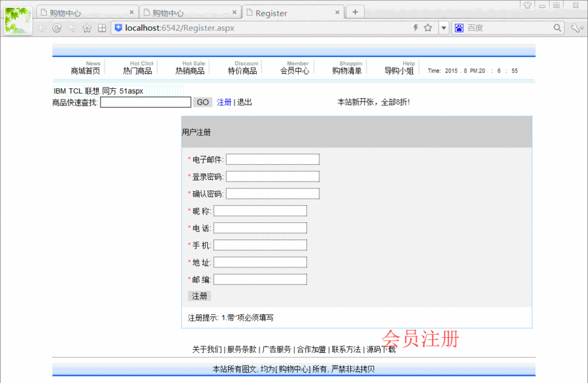Open the 源码下载 footer link
588x383 pixels.
tap(380, 349)
